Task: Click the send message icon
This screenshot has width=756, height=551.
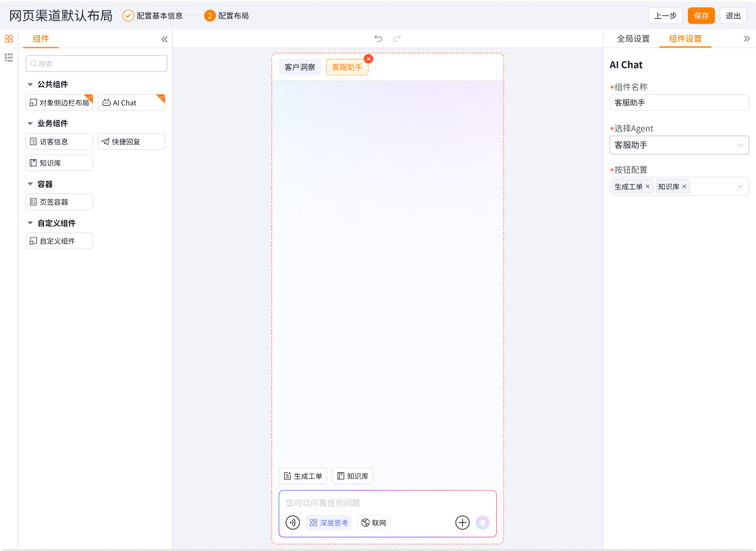Action: coord(483,523)
